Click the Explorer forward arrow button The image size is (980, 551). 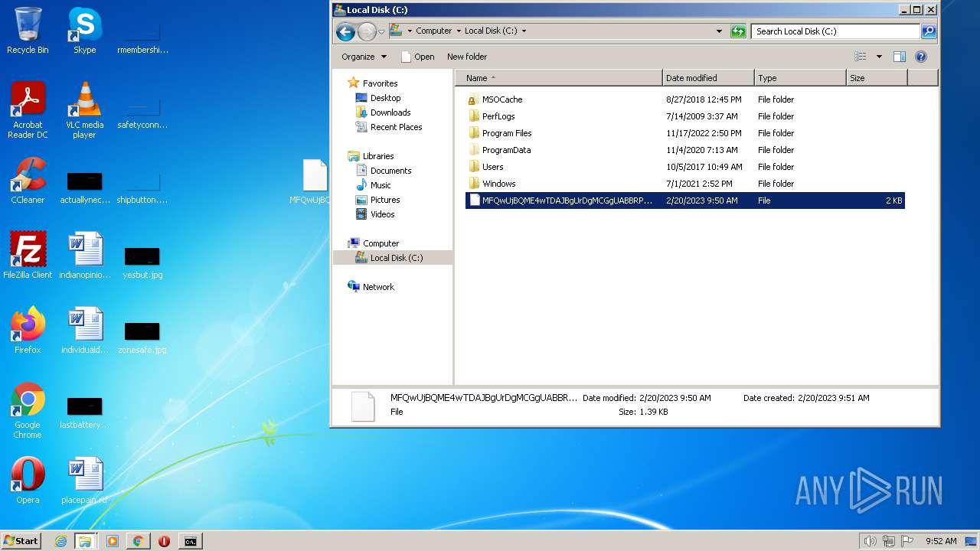367,31
